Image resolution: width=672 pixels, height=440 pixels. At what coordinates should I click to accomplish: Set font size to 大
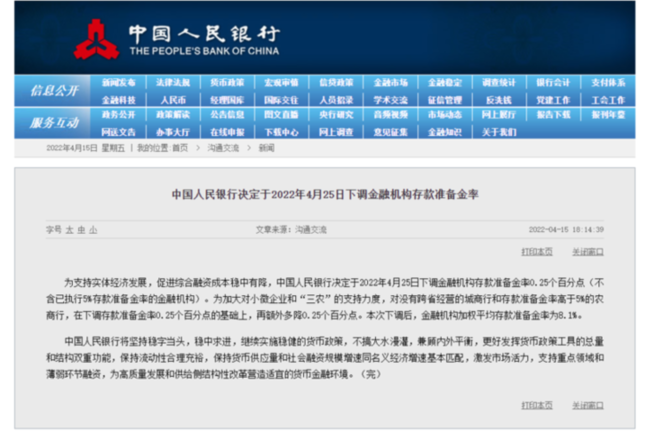coord(69,230)
